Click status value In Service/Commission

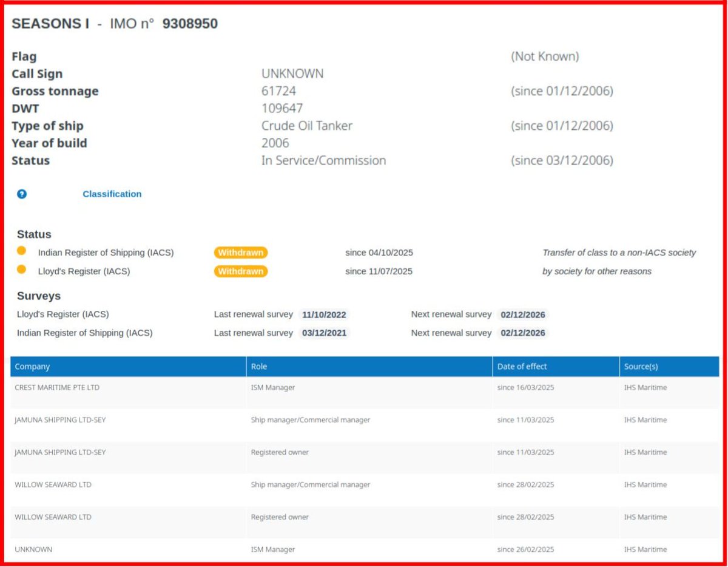[x=323, y=161]
